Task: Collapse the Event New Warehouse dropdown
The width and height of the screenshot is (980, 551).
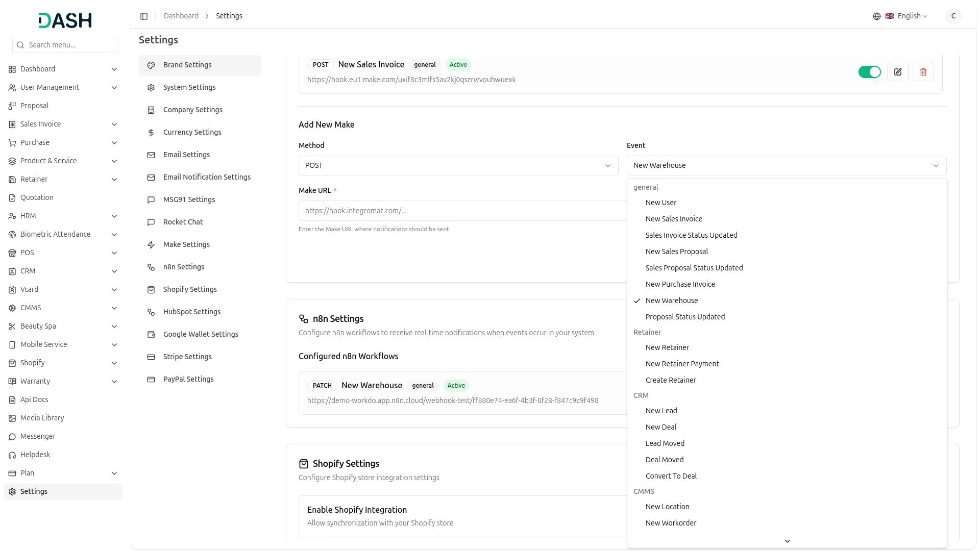Action: (787, 166)
